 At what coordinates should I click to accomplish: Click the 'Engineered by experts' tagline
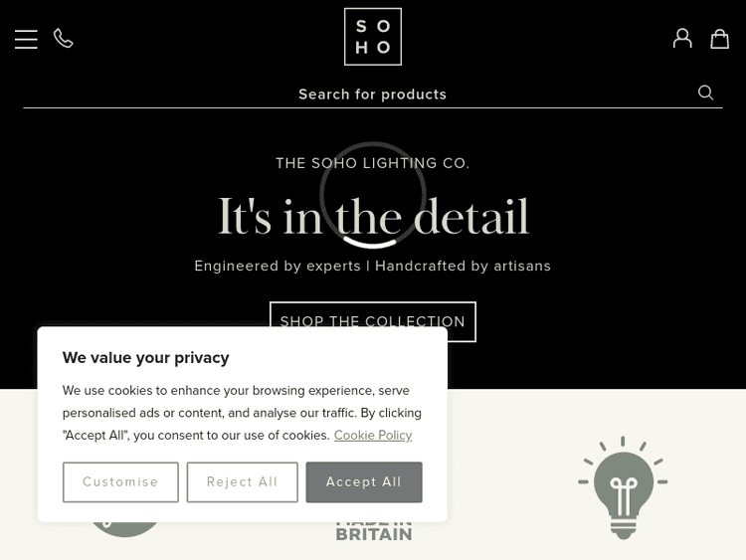(x=373, y=266)
